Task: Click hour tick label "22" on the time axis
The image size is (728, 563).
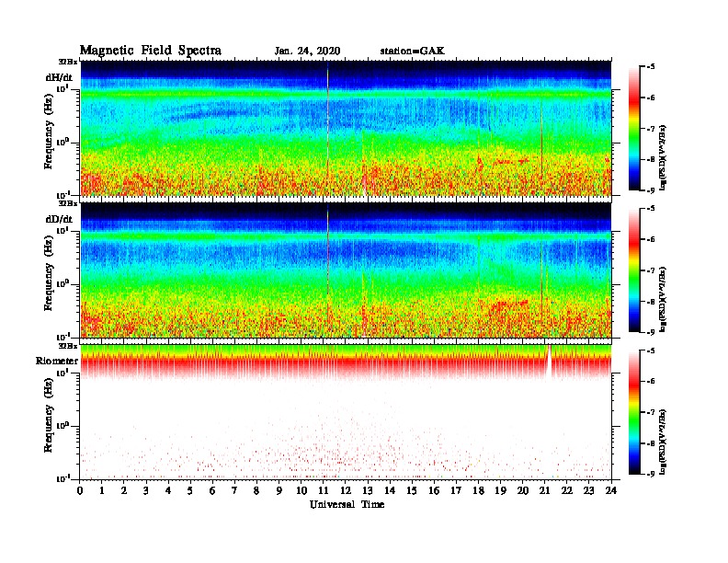Action: click(567, 490)
